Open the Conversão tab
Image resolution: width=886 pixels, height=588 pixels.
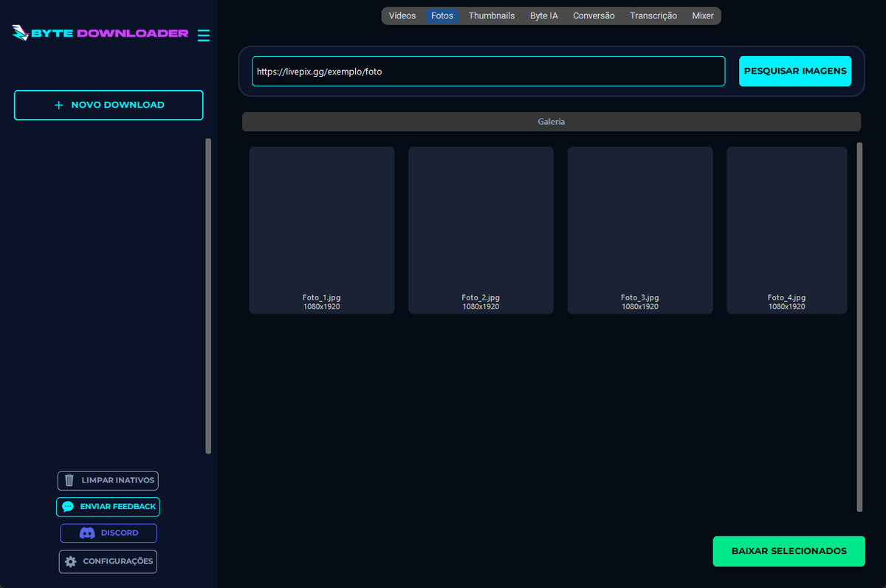tap(594, 15)
